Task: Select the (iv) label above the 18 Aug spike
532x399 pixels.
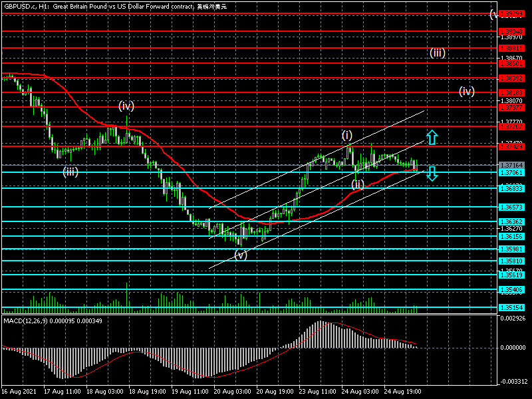Action: point(126,106)
